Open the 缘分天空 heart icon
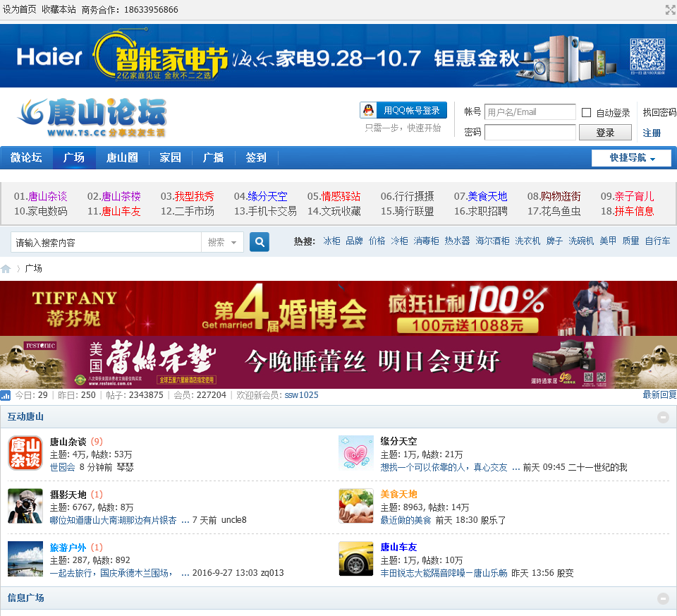The image size is (677, 616). [356, 453]
